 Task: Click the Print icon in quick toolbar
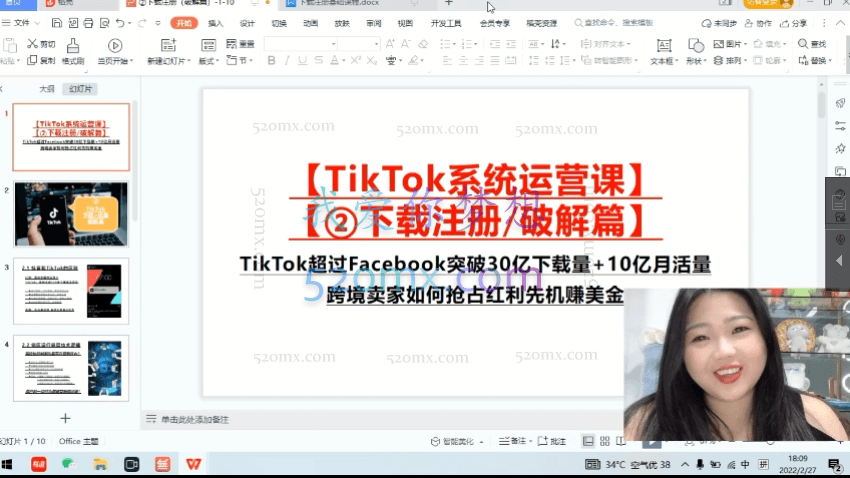tap(88, 23)
